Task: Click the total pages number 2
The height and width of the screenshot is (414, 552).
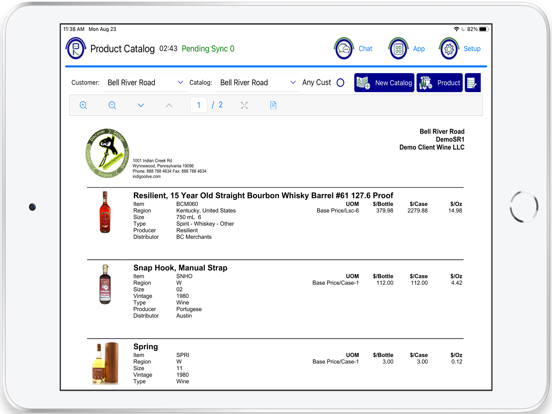Action: pyautogui.click(x=220, y=105)
